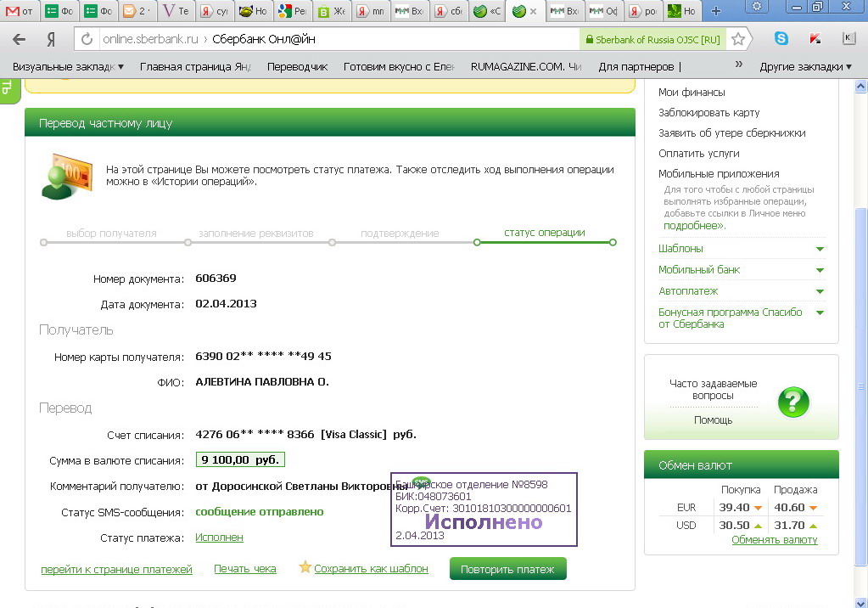Bookmark this page with the star icon
Screen dimensions: 868x608
[x=738, y=39]
